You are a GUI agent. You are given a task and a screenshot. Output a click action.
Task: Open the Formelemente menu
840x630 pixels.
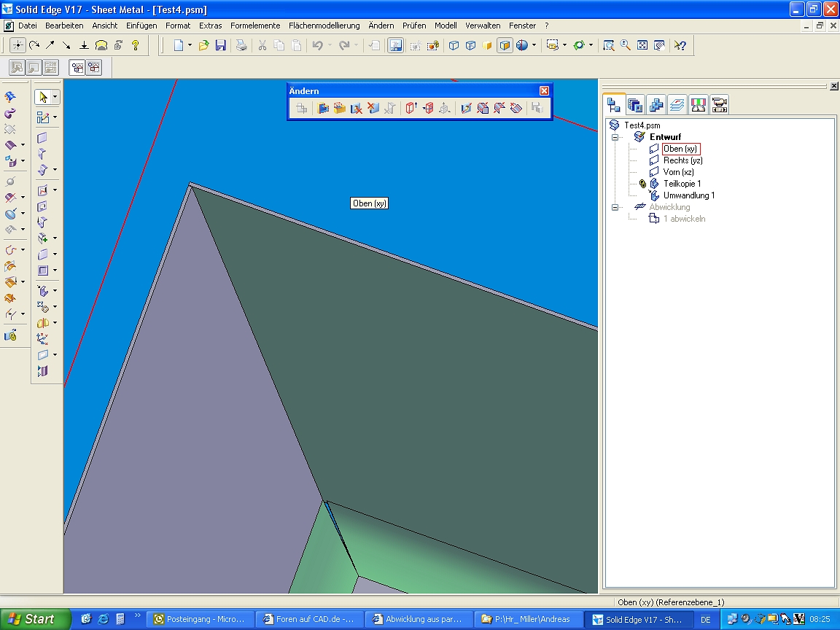click(x=255, y=26)
